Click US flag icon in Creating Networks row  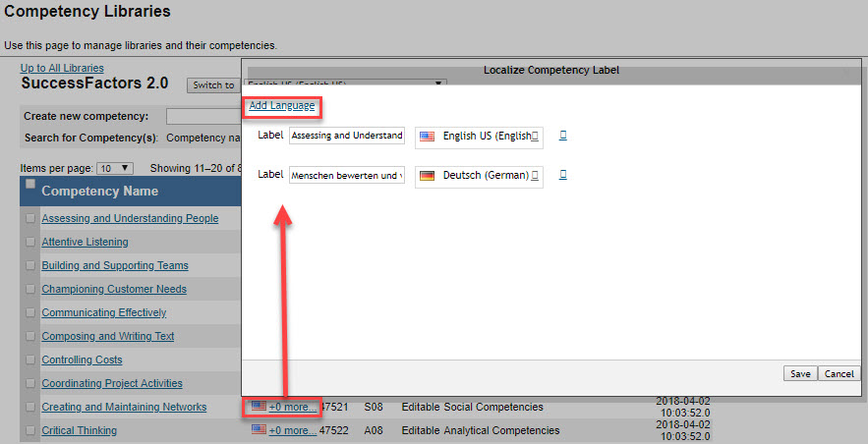tap(259, 406)
